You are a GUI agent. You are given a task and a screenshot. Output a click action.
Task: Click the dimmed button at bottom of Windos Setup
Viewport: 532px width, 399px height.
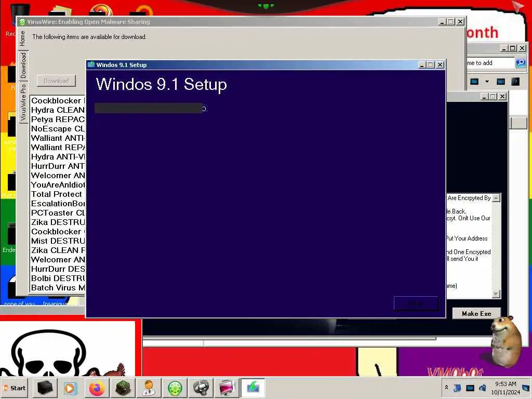coord(416,303)
